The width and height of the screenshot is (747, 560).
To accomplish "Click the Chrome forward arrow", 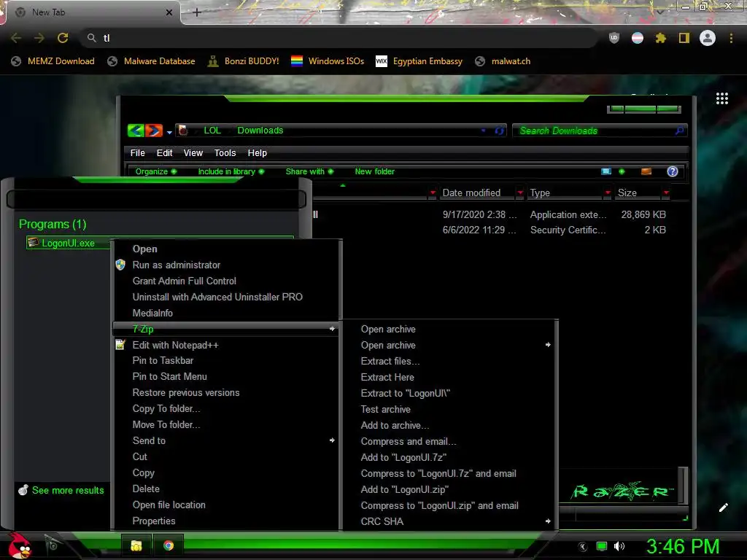I will (x=39, y=38).
